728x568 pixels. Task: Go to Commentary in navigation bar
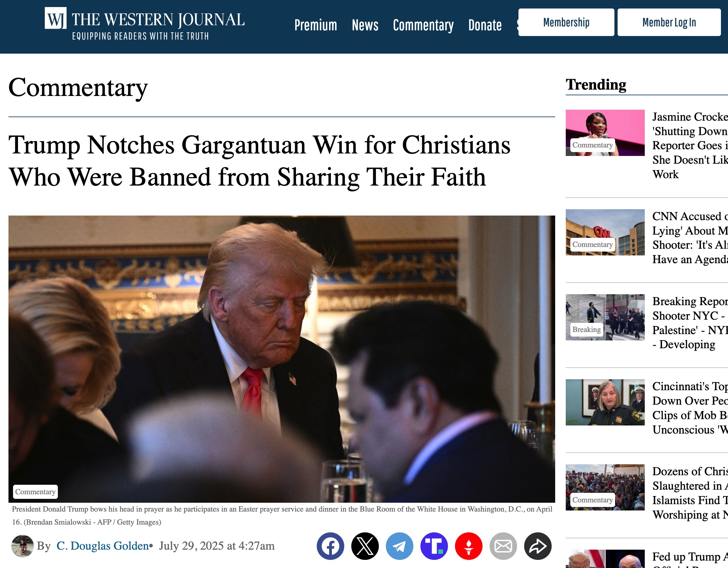click(423, 25)
